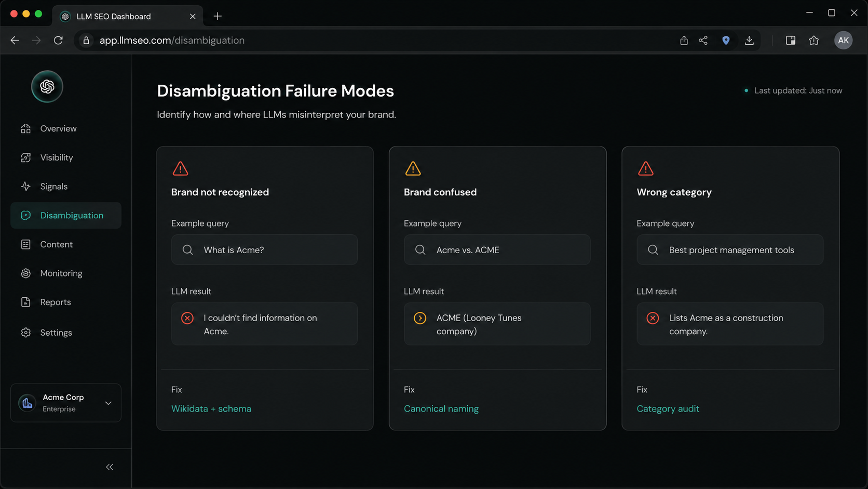
Task: Click the 'What is Acme?' query field
Action: click(x=264, y=250)
